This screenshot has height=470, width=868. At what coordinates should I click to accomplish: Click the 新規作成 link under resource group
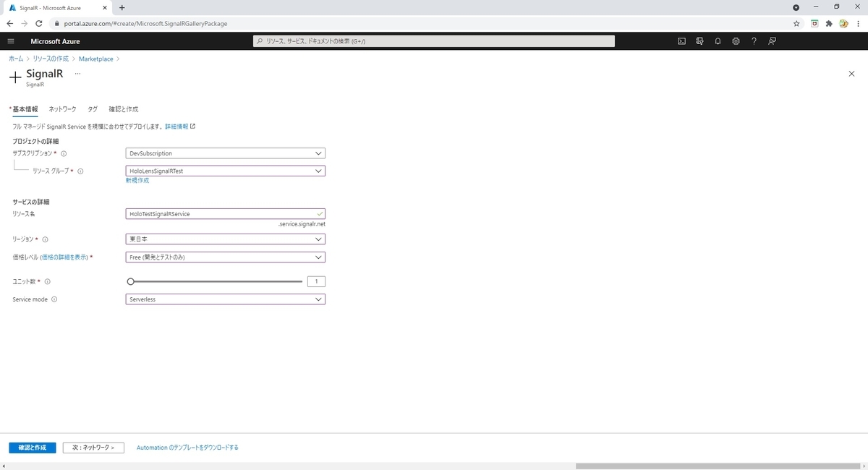pyautogui.click(x=137, y=181)
